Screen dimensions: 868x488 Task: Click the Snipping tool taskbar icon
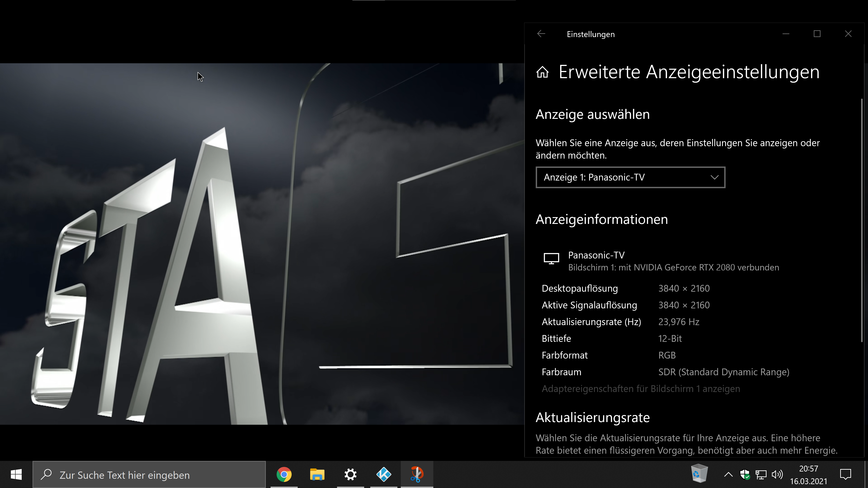pyautogui.click(x=417, y=474)
